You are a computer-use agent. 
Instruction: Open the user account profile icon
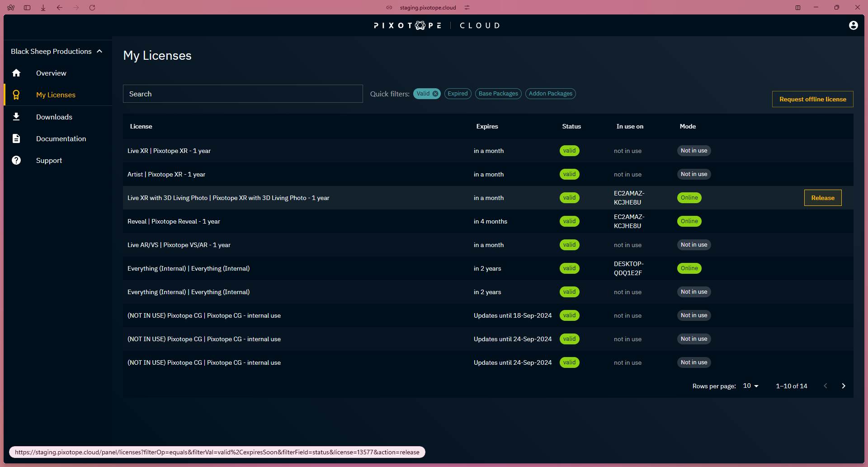tap(853, 25)
